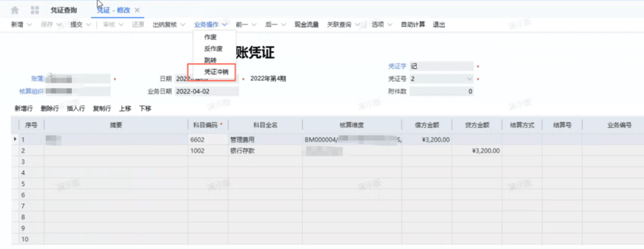Click the 摘要 column header
Viewport: 644px width, 249px height.
pyautogui.click(x=116, y=125)
